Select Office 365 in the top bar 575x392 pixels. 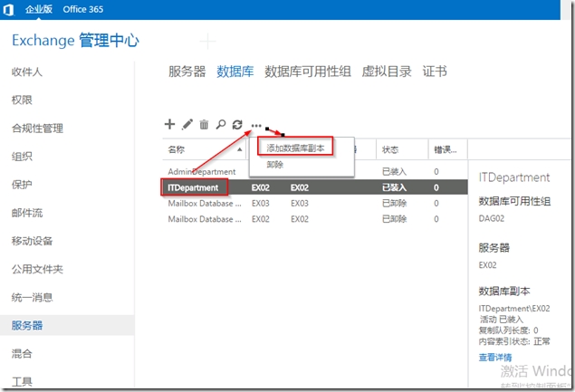pyautogui.click(x=83, y=9)
